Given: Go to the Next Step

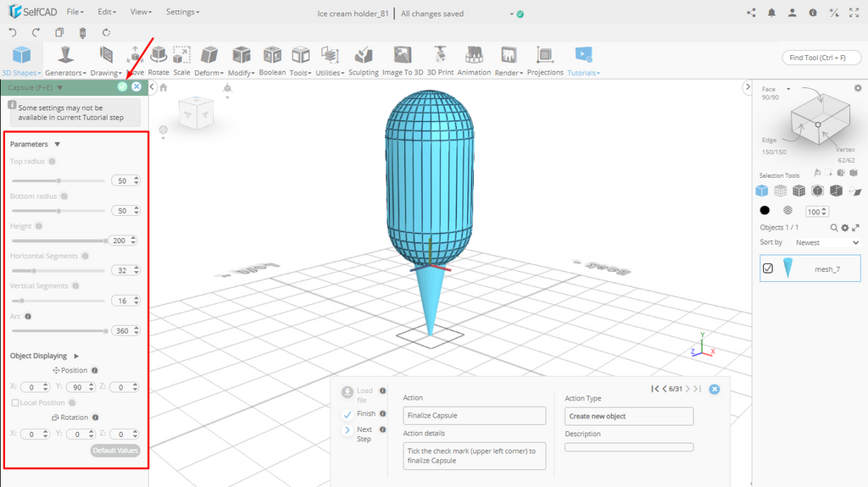Looking at the screenshot, I should pos(358,434).
